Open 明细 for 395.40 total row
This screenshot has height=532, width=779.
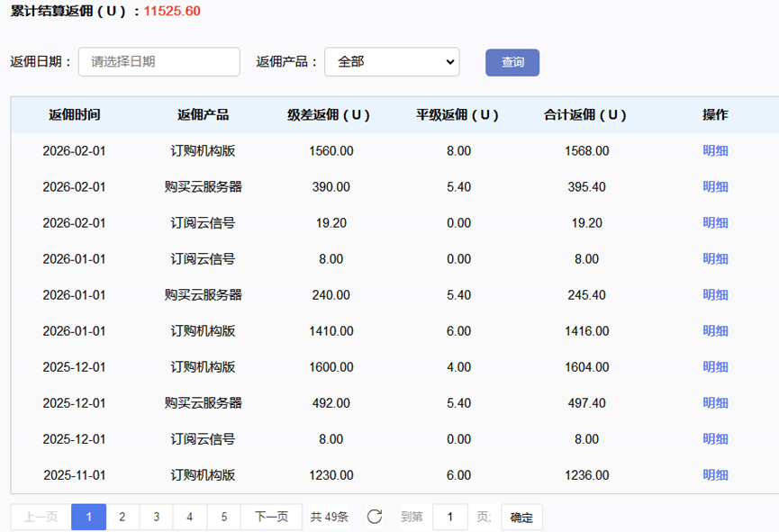pos(715,187)
